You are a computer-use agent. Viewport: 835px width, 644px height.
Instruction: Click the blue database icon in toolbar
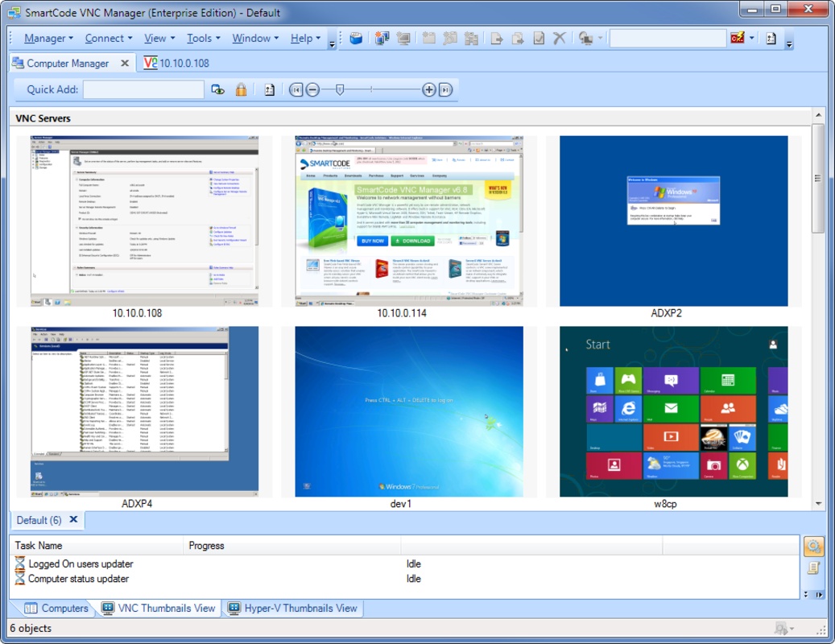356,39
